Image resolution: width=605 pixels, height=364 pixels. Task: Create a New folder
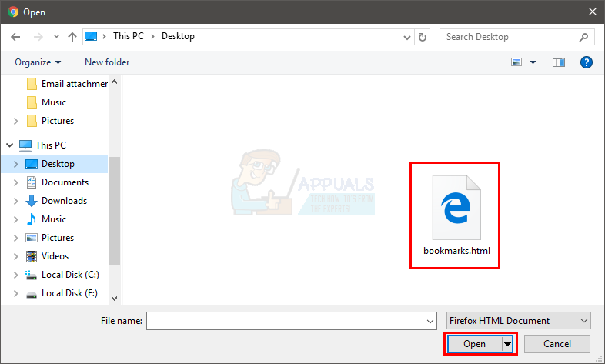tap(107, 62)
